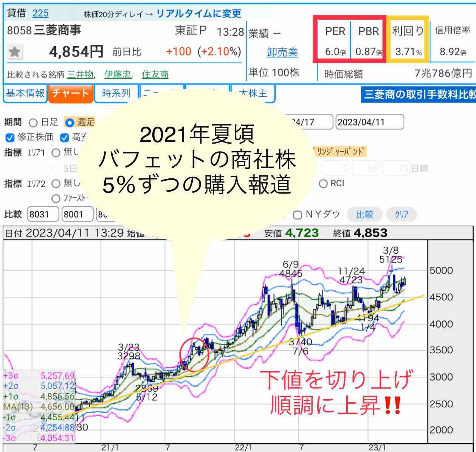Click the 6/9 4845 peak label
Image resolution: width=476 pixels, height=452 pixels.
click(x=291, y=269)
